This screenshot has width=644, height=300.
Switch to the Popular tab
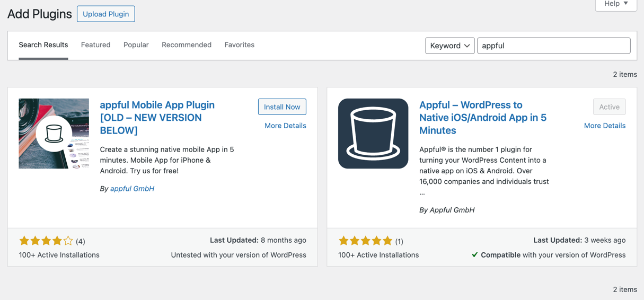coord(136,45)
